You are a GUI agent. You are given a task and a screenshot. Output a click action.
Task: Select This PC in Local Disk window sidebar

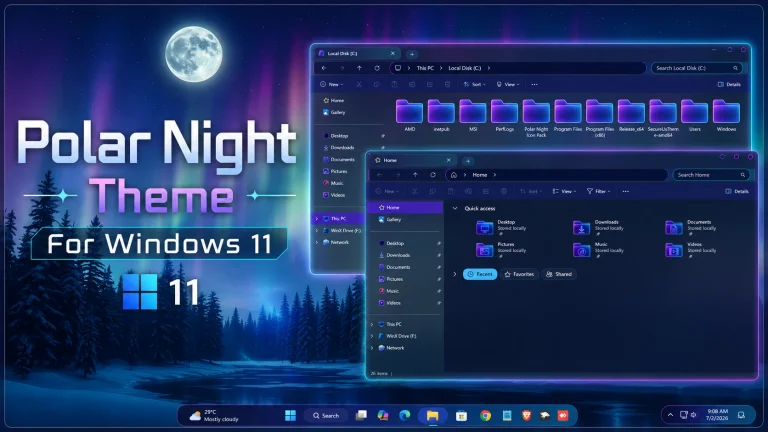(338, 218)
